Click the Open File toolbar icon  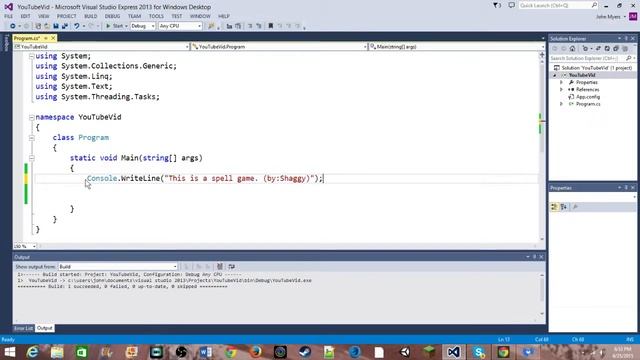click(47, 26)
